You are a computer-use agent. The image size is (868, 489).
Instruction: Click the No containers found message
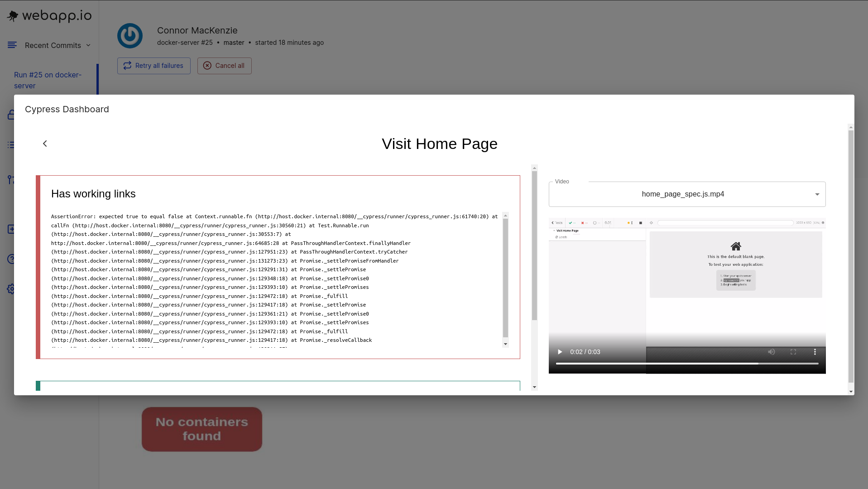pos(202,429)
